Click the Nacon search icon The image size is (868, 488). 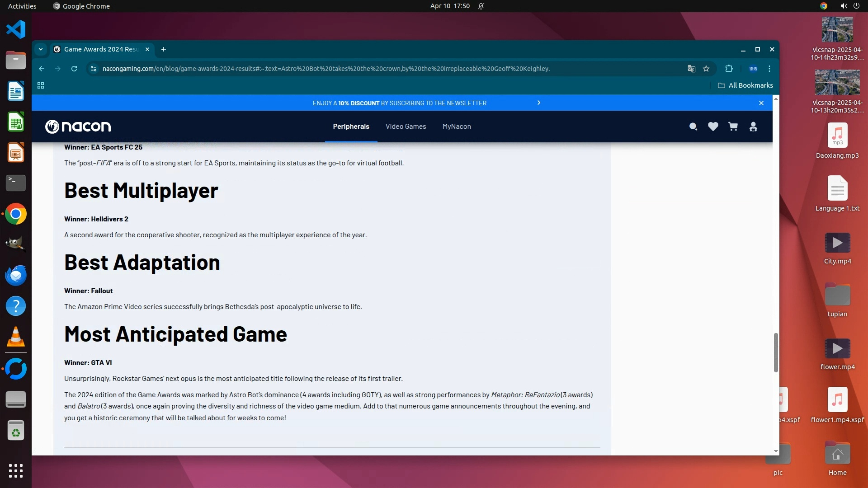693,127
